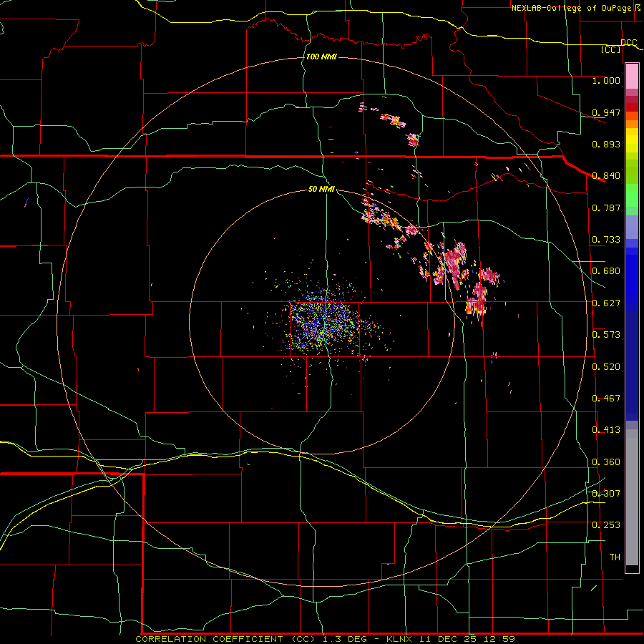This screenshot has width=644, height=644.
Task: Pick the gray segment of the color bar
Action: coord(632,497)
